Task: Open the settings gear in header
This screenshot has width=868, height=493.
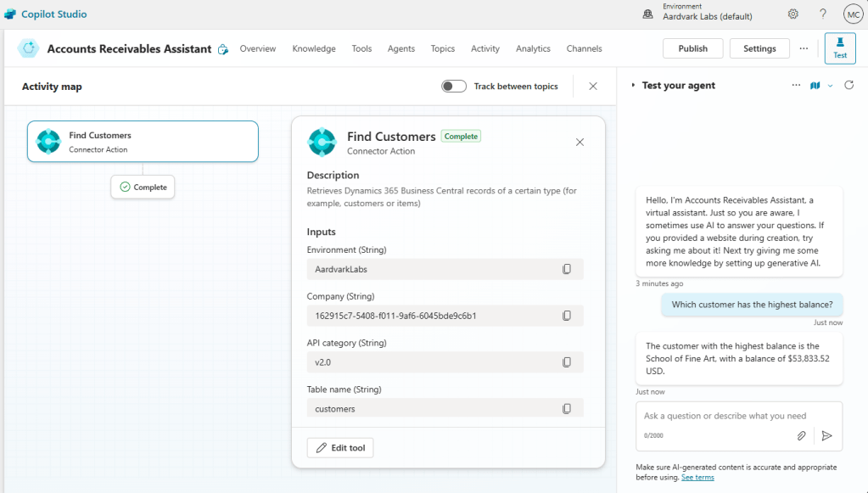Action: 793,14
